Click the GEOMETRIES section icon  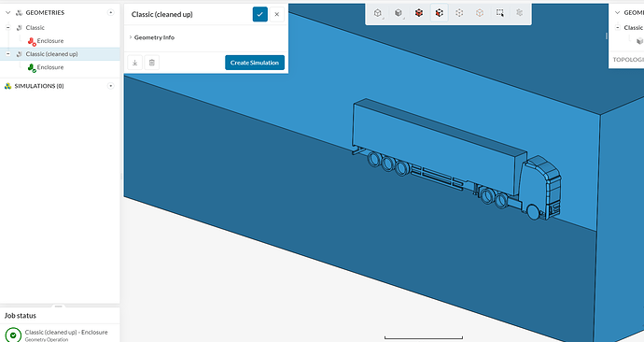pyautogui.click(x=19, y=13)
